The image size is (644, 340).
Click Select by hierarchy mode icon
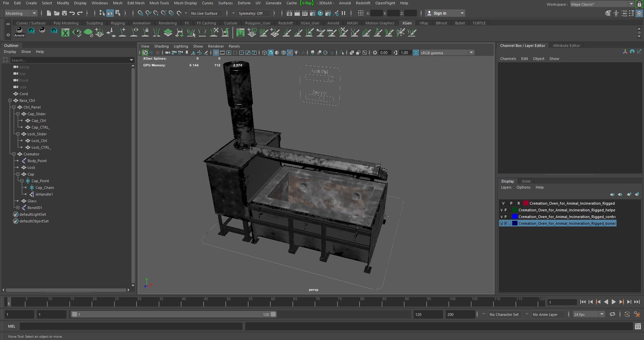point(102,13)
